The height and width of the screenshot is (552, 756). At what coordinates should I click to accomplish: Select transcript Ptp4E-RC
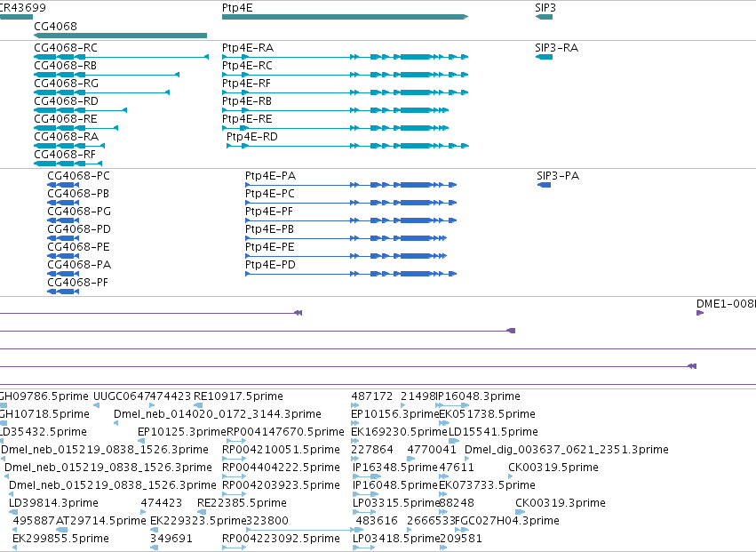[x=247, y=66]
